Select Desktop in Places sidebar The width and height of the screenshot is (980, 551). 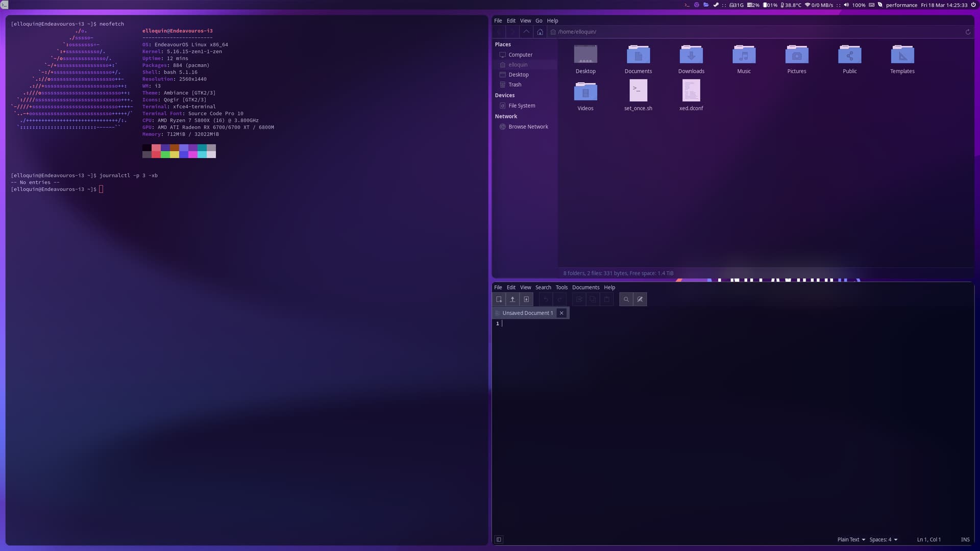(518, 75)
